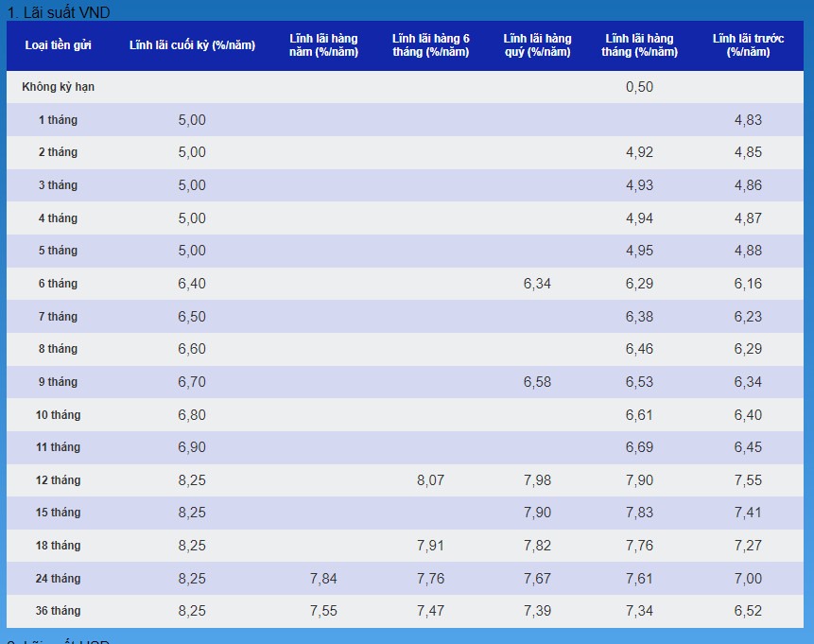The image size is (814, 644).
Task: Select the 8,07 rate in the 12 tháng row
Action: (430, 480)
